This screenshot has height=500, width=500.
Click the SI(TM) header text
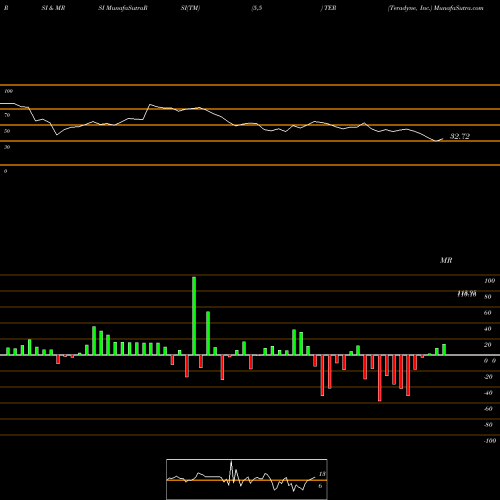tap(190, 8)
